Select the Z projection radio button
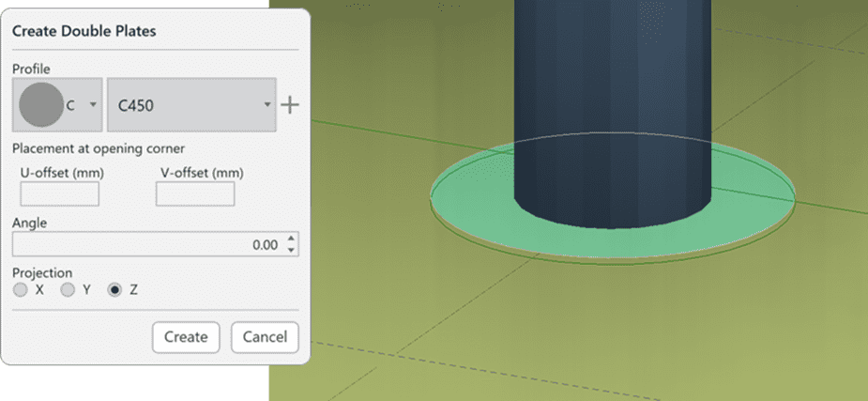Screen dimensions: 868x401 point(114,289)
